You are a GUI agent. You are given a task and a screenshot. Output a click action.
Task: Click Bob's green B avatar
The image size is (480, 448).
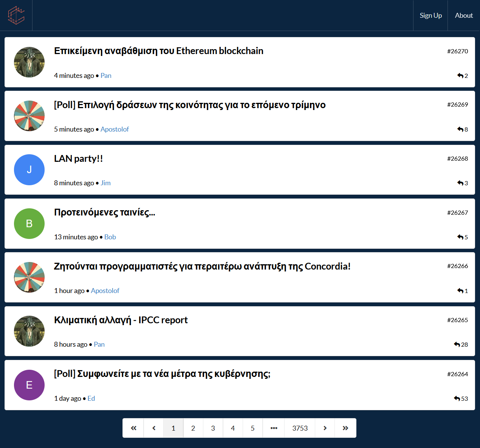[29, 223]
